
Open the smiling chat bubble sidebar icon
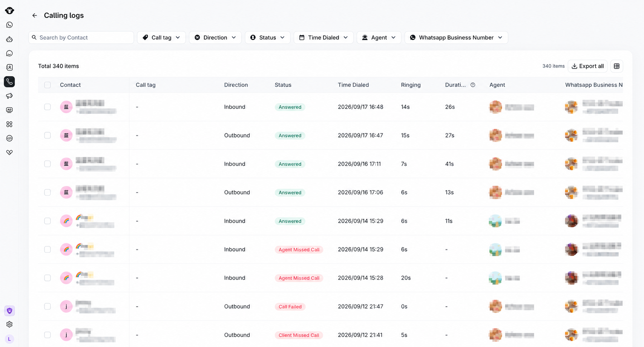[9, 54]
